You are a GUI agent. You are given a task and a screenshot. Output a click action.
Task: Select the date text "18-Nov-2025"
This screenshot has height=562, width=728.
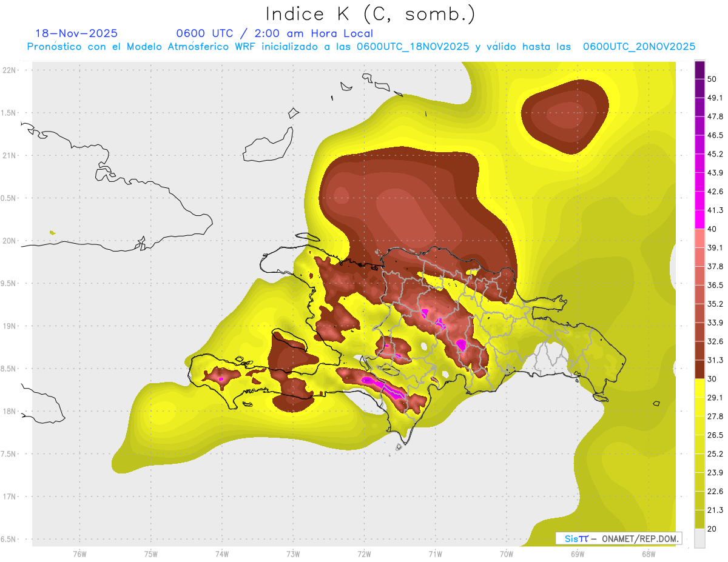[x=76, y=33]
